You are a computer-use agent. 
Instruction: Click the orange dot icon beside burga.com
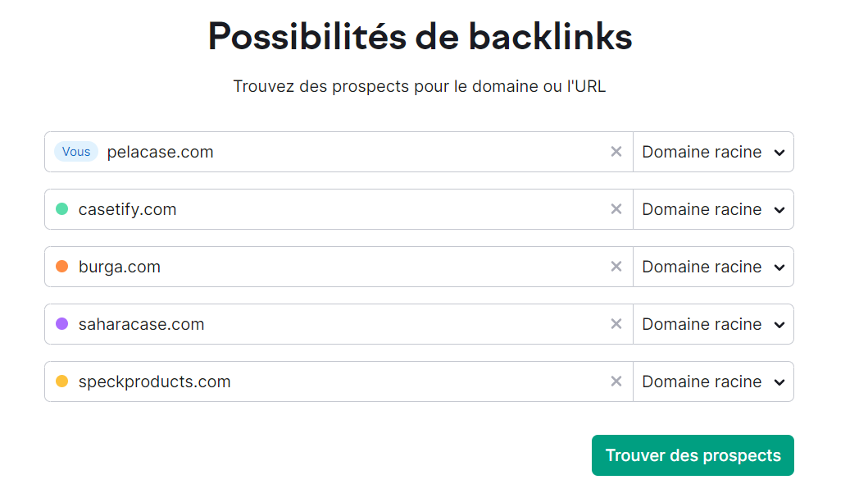63,267
